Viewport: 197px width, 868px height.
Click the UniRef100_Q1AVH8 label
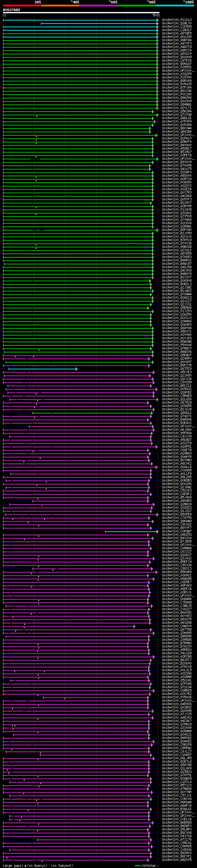(x=176, y=711)
